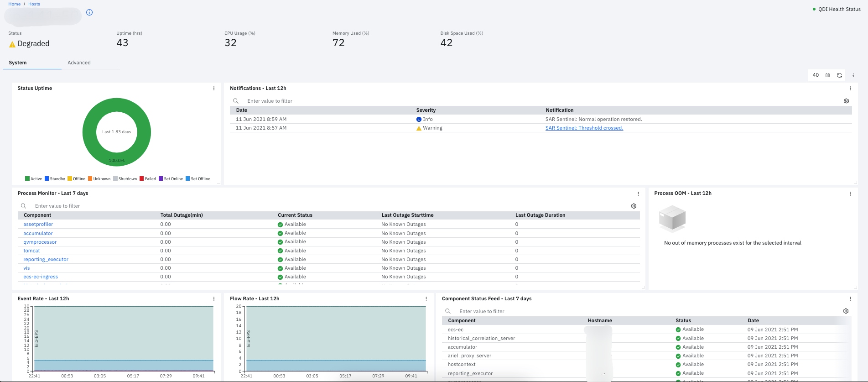
Task: Open SAR Sentinel: Threshold crossed link
Action: click(x=584, y=128)
